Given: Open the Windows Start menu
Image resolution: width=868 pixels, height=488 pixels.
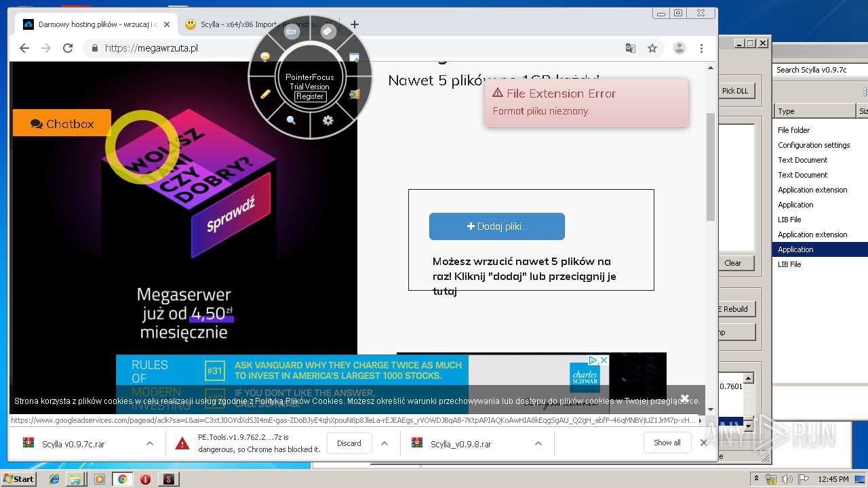Looking at the screenshot, I should tap(19, 479).
